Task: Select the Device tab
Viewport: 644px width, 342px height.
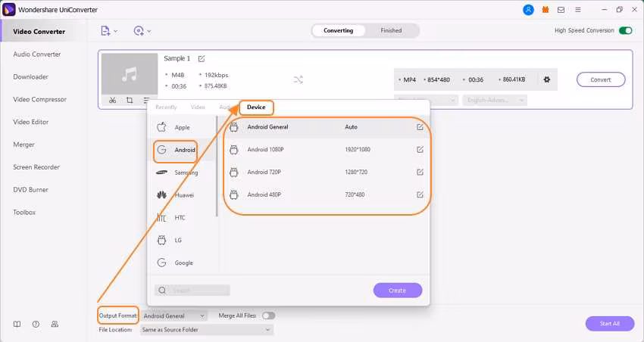Action: 256,107
